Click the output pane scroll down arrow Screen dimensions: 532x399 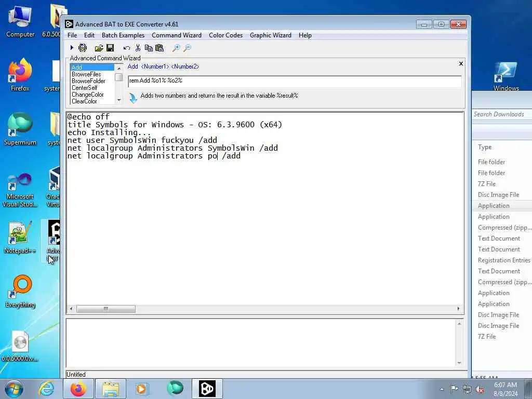pyautogui.click(x=459, y=363)
